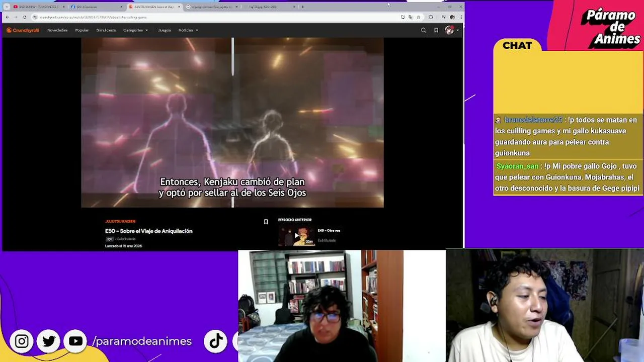Screen dimensions: 644x362
Task: Open Simulcasts in Crunchyroll menu
Action: (106, 30)
